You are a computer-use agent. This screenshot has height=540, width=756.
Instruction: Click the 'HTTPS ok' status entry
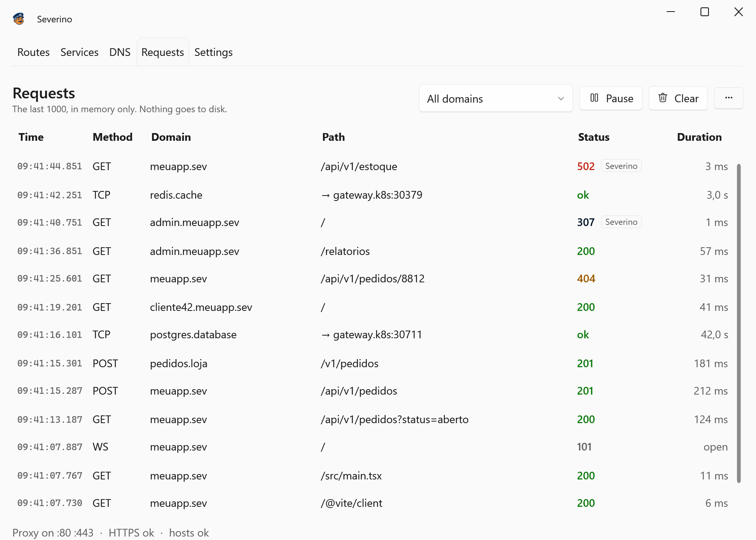pyautogui.click(x=131, y=533)
